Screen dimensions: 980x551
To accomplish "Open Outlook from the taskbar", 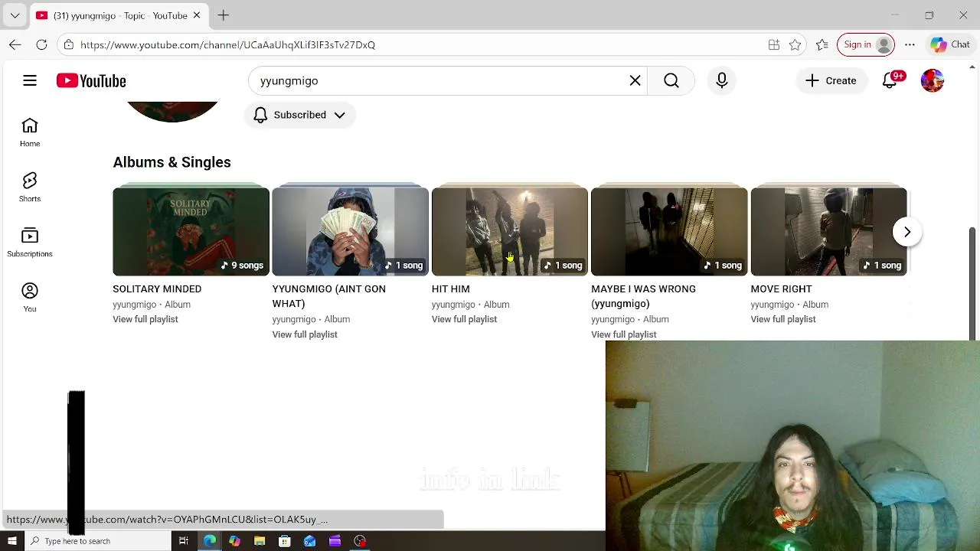I will coord(310,541).
